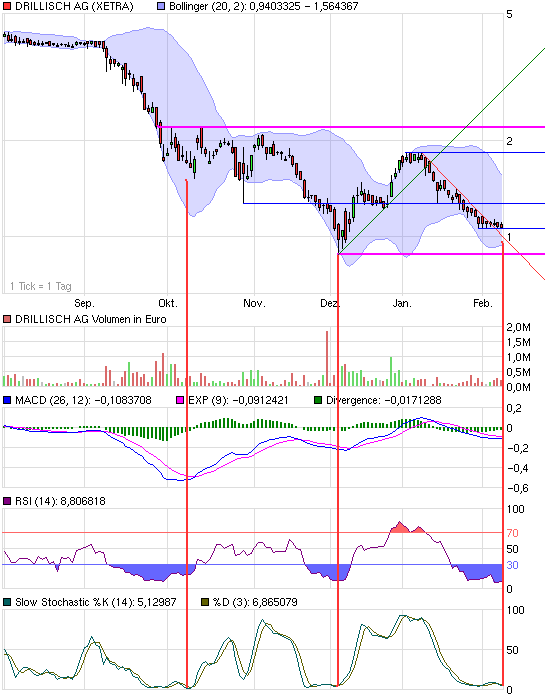This screenshot has height=698, width=545.
Task: Click the Slow Stochastic %K (14) label
Action: 96,602
